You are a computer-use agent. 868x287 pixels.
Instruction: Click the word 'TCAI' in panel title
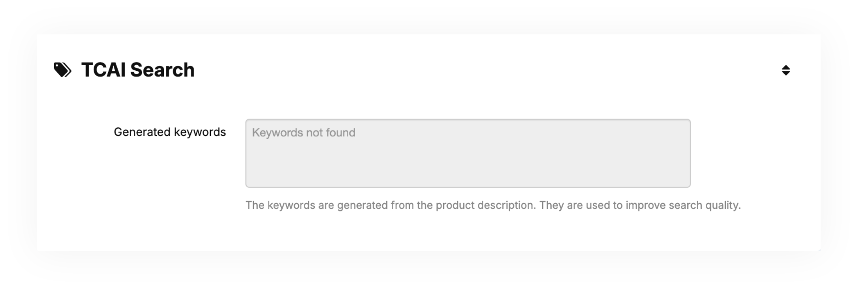click(x=103, y=70)
